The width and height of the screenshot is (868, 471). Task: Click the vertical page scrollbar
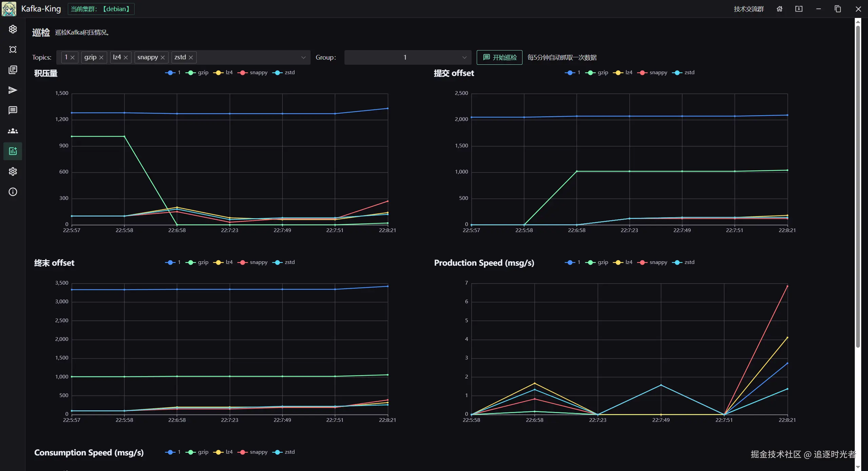(858, 186)
